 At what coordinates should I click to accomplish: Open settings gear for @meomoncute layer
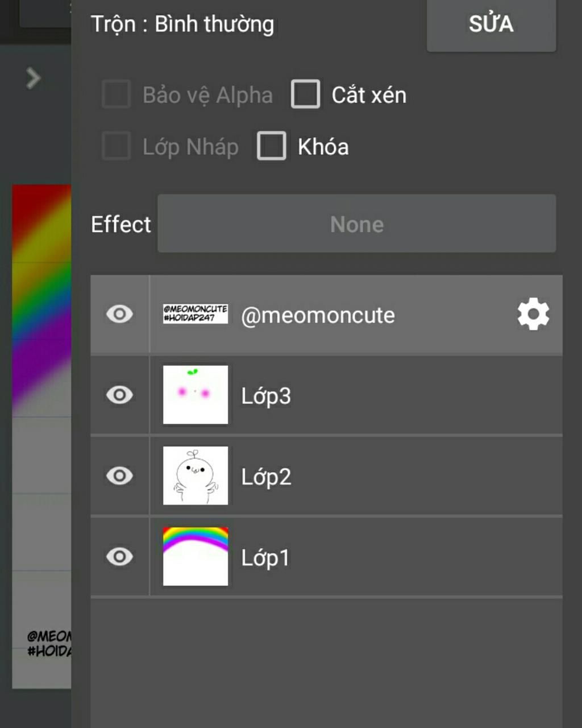pos(533,315)
